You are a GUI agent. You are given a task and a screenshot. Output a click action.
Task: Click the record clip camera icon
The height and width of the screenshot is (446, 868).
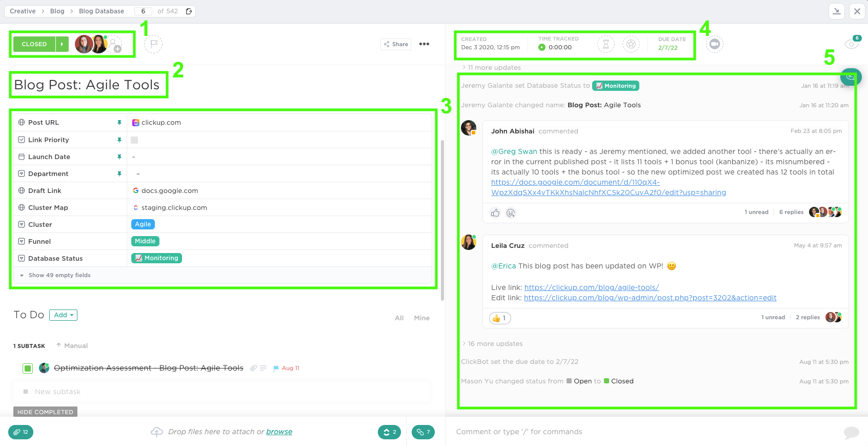click(x=714, y=44)
